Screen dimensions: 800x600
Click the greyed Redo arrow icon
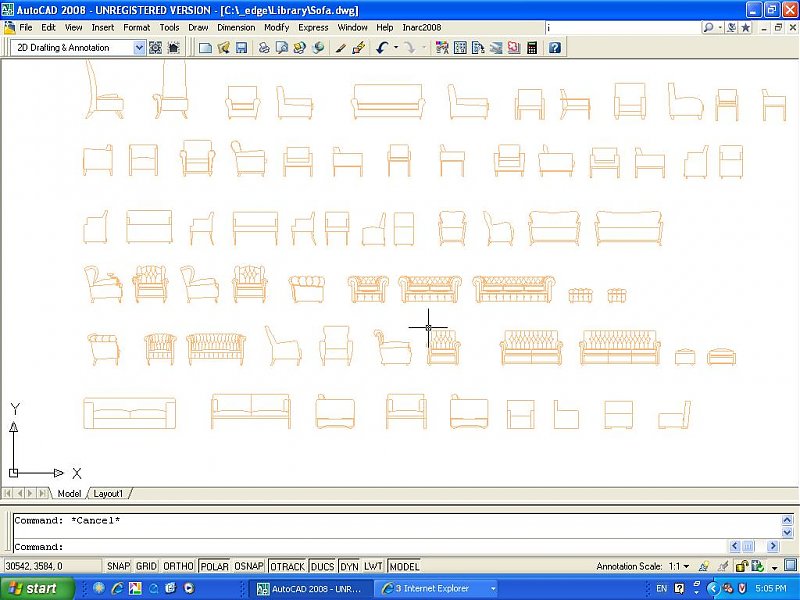[x=410, y=48]
